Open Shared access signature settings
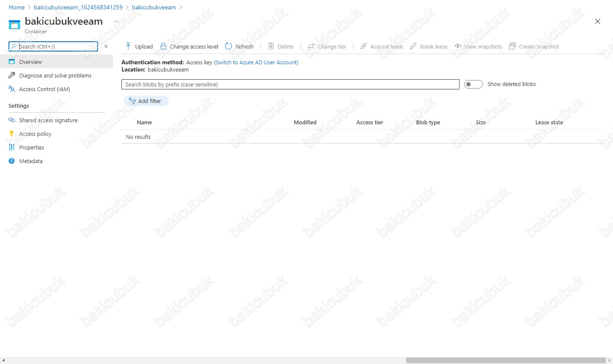 tap(48, 120)
